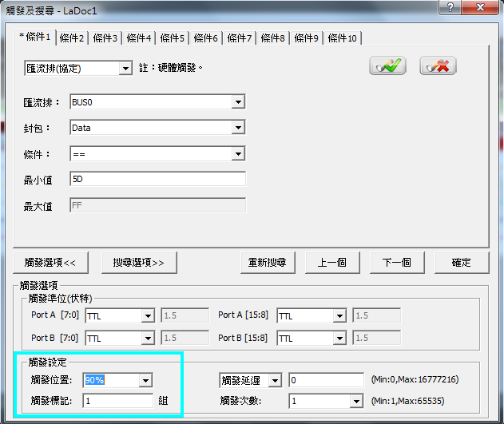Click the trigger delay value field 0
504x424 pixels.
click(326, 381)
